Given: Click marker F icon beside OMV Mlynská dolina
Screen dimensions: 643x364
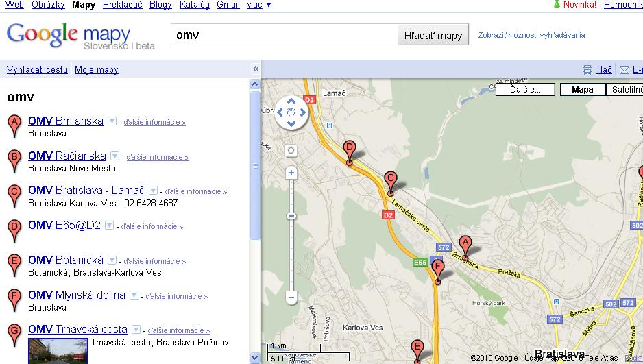Looking at the screenshot, I should (15, 300).
